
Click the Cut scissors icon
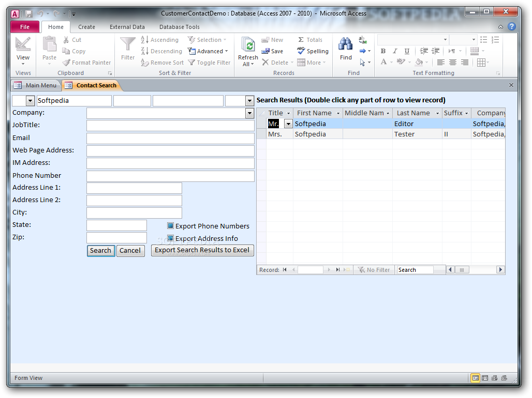point(66,40)
